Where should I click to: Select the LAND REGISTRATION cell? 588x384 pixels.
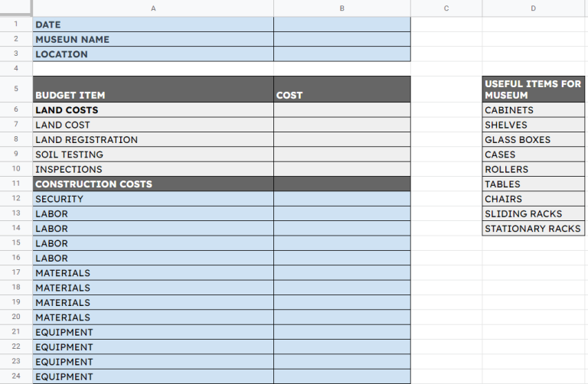tap(153, 139)
